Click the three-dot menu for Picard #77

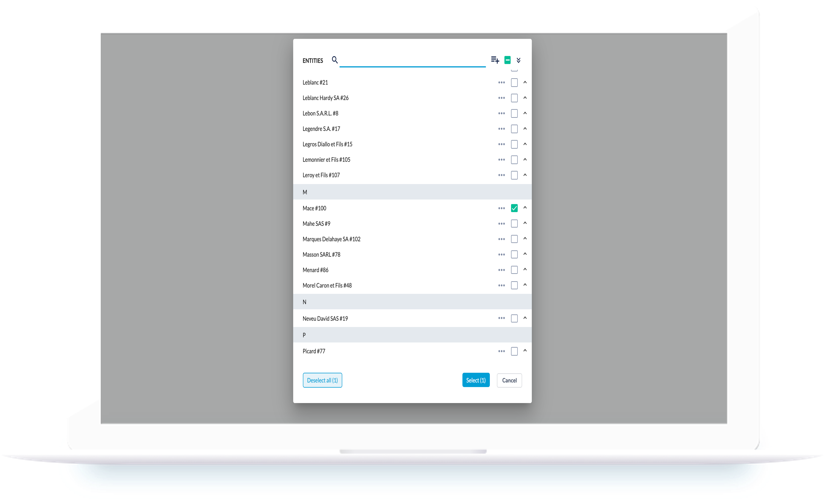tap(502, 351)
